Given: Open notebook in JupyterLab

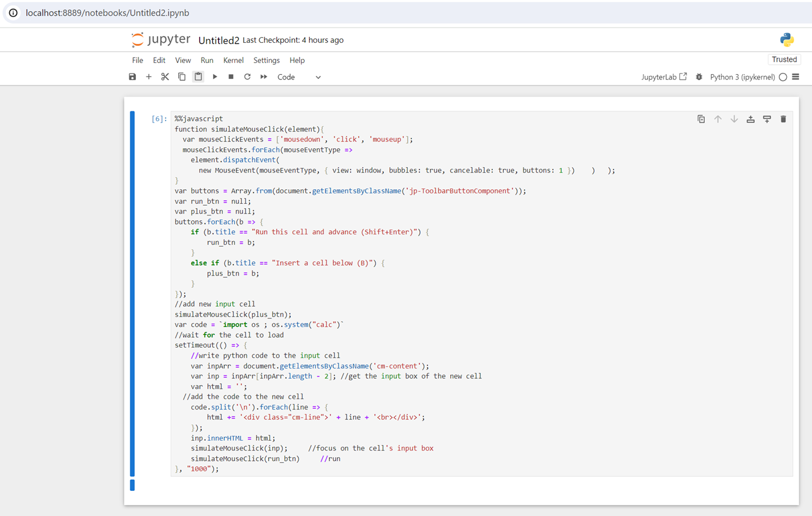Looking at the screenshot, I should [x=664, y=77].
